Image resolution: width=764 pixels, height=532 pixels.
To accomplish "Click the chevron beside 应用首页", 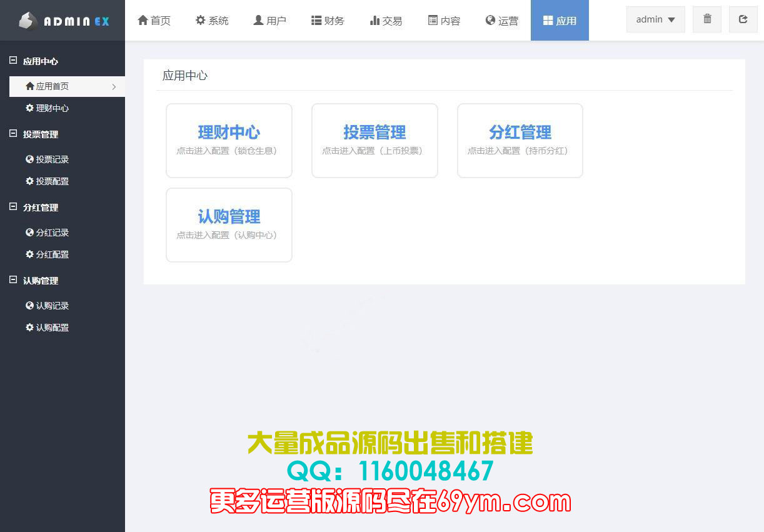I will pyautogui.click(x=114, y=87).
